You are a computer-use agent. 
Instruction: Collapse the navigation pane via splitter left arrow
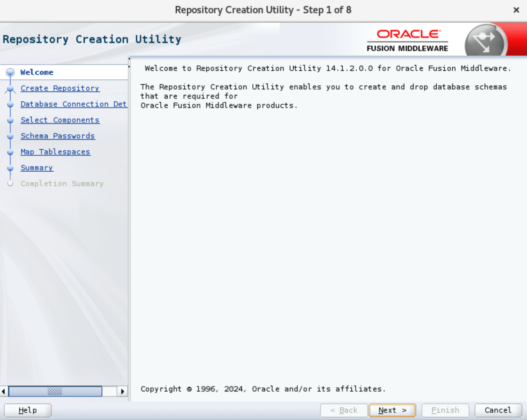[129, 59]
